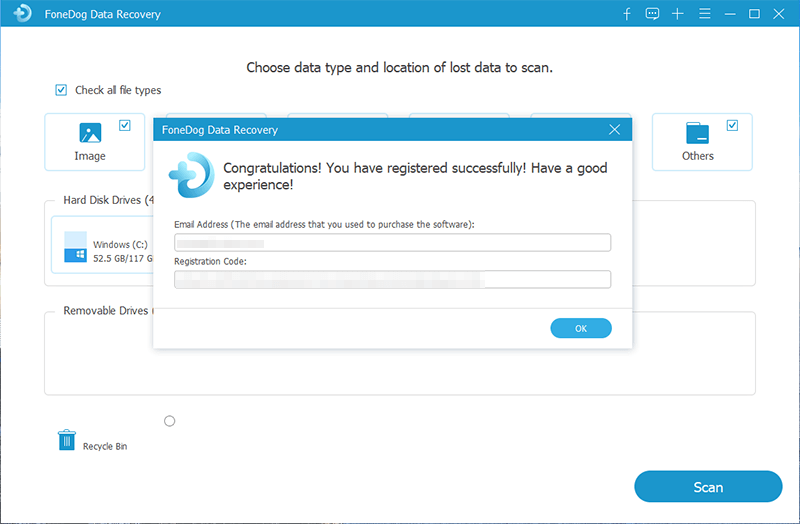800x524 pixels.
Task: Open the Facebook share icon
Action: (627, 14)
